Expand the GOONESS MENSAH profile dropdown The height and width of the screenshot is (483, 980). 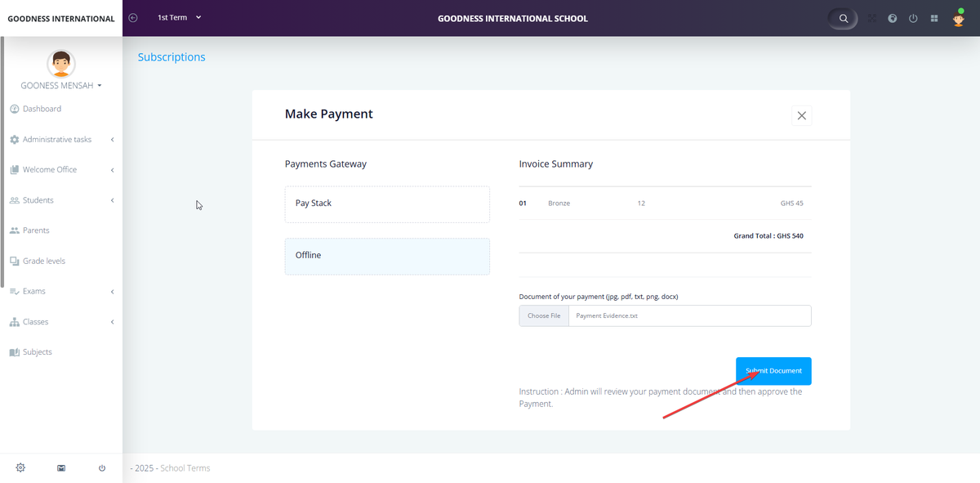61,85
